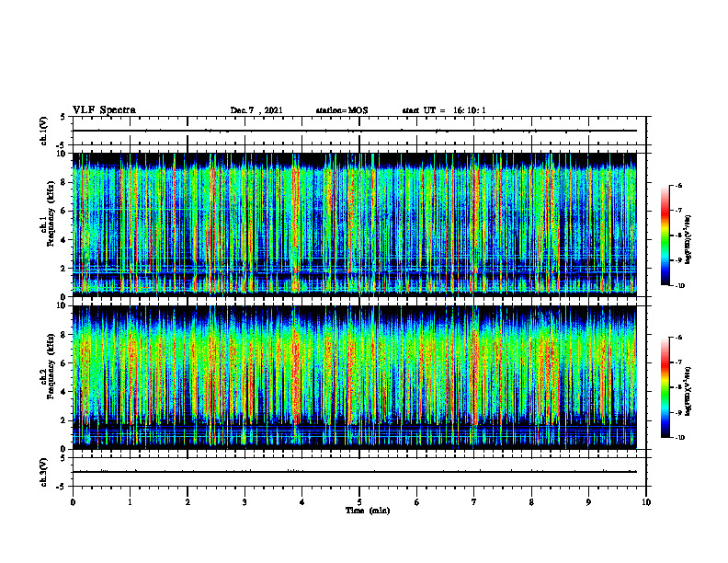Click inside the ch.2 frequency spectrogram
This screenshot has height=563, width=728.
point(355,377)
